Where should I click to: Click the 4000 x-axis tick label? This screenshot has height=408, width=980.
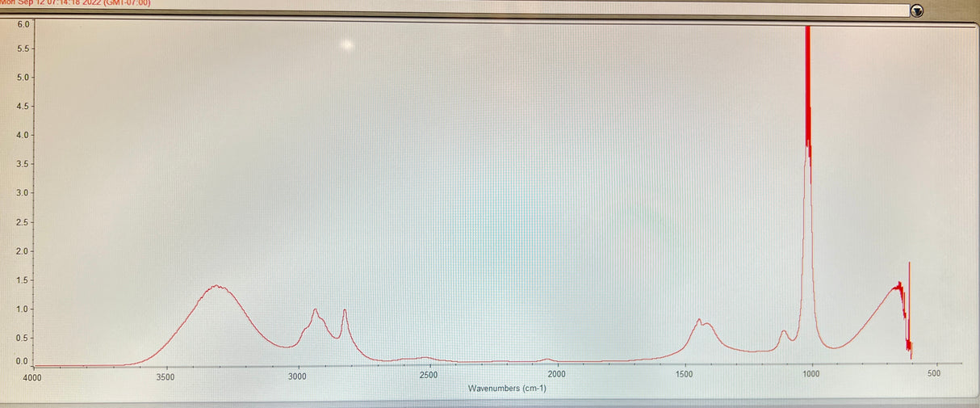(31, 376)
